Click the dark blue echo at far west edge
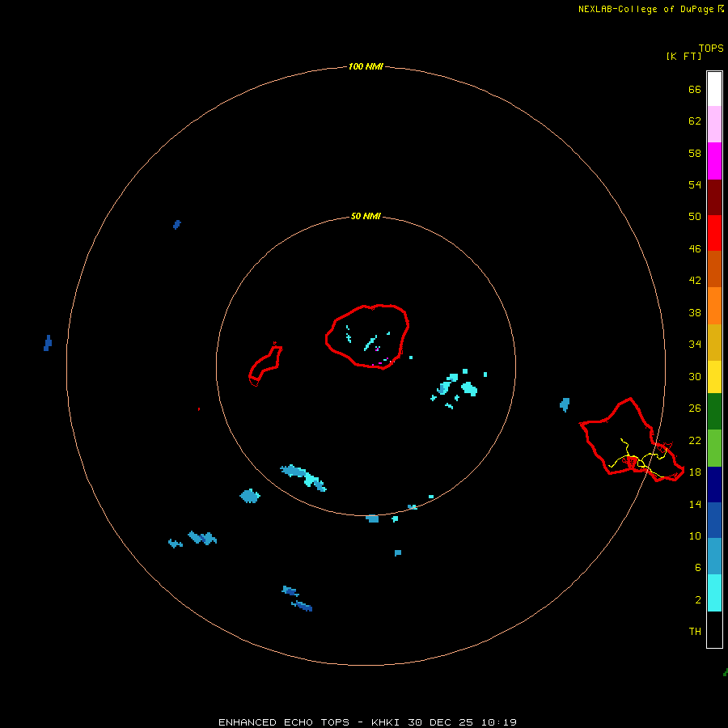Image resolution: width=728 pixels, height=728 pixels. pos(48,343)
